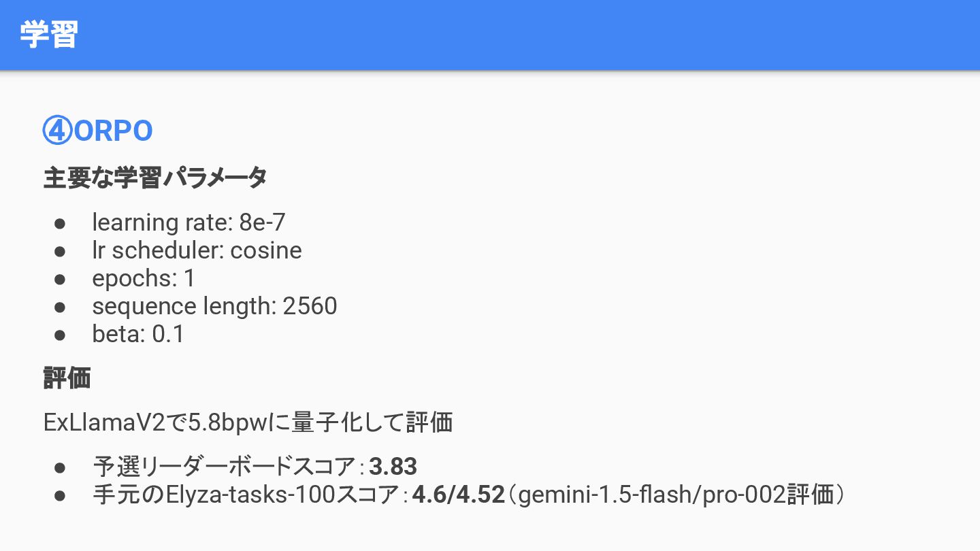Click the ExLlamaV2 quantization sentence
Viewport: 980px width, 551px height.
click(248, 422)
